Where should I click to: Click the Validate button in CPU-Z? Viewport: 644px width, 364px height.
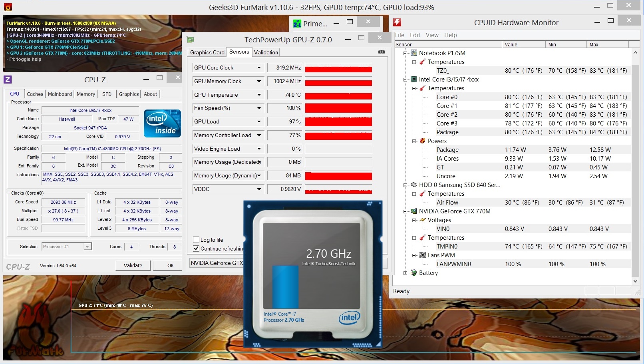coord(133,265)
